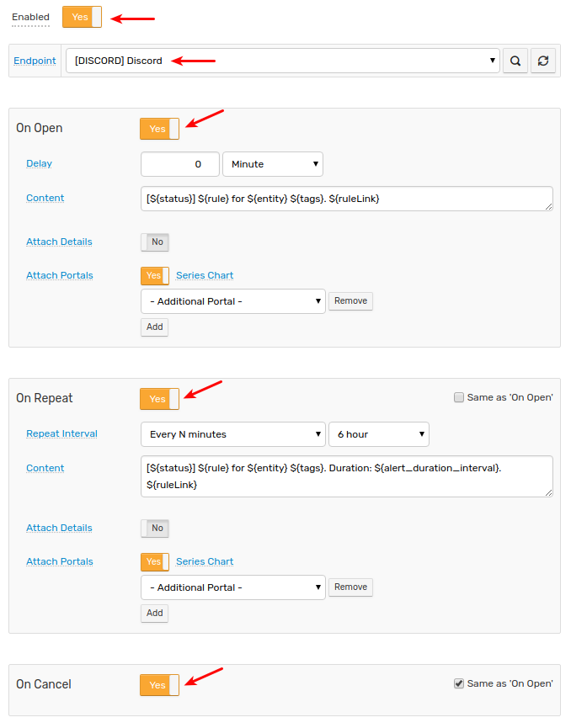The width and height of the screenshot is (571, 728).
Task: Click Remove button in On Open section
Action: click(351, 300)
